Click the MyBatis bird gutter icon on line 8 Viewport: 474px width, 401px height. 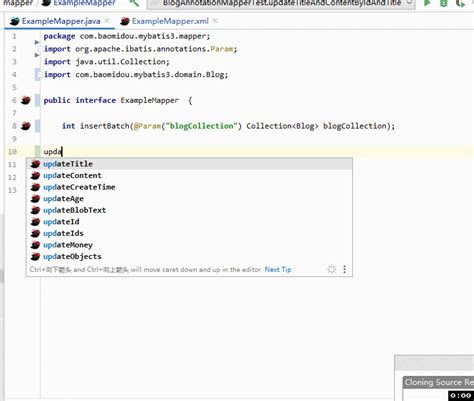[26, 126]
